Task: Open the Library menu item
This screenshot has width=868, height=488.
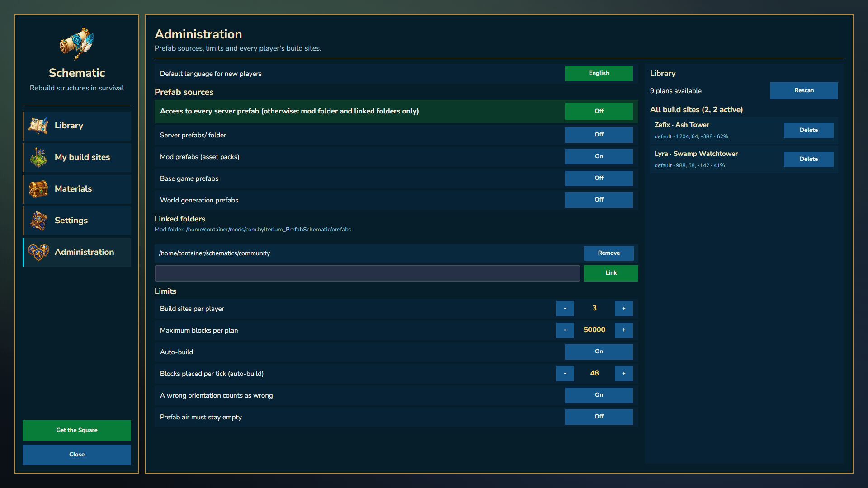Action: click(x=77, y=126)
